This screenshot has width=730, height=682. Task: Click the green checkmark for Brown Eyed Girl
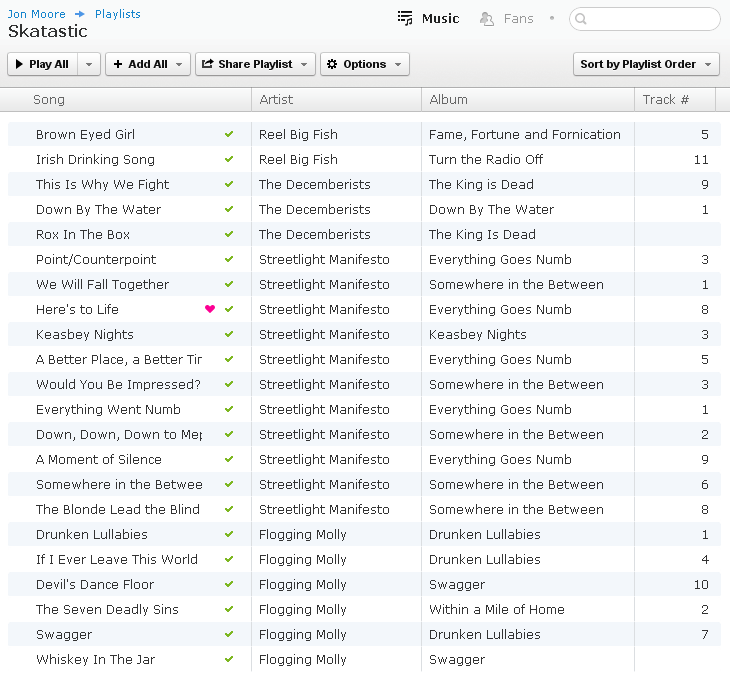pyautogui.click(x=229, y=134)
